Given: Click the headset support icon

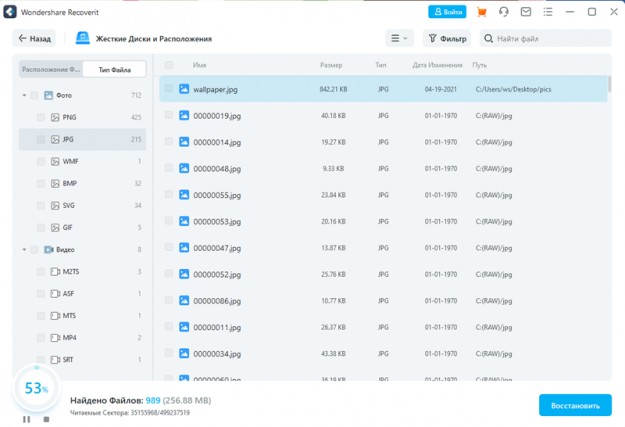Looking at the screenshot, I should point(503,12).
